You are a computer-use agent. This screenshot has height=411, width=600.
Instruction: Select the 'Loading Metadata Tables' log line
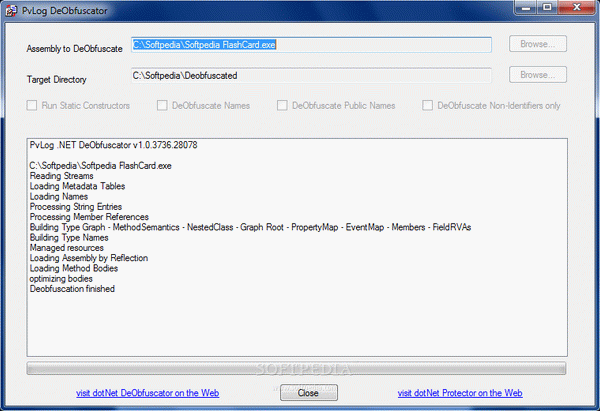tap(77, 186)
